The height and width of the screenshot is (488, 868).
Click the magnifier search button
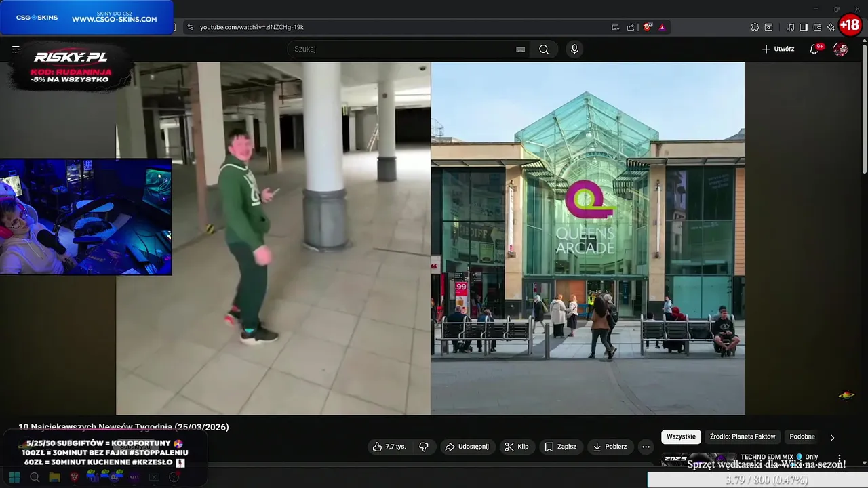point(544,49)
